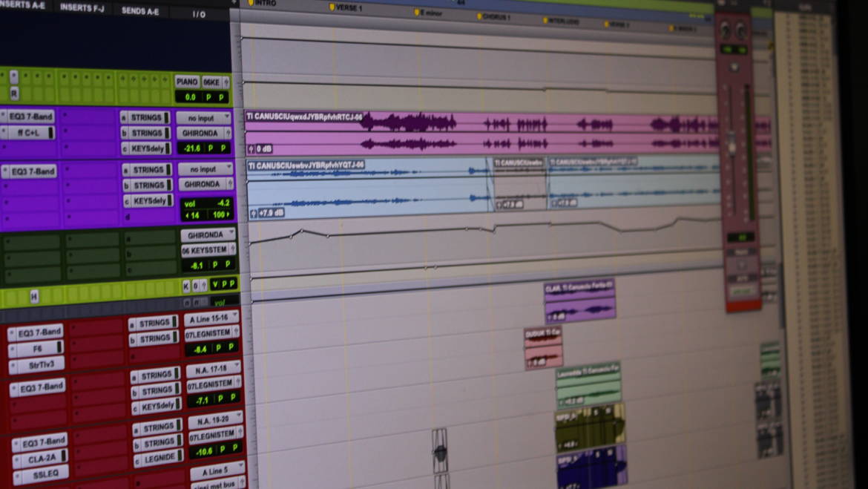Viewport: 868px width, 489px height.
Task: Select the purple CLAR clip
Action: coord(579,301)
